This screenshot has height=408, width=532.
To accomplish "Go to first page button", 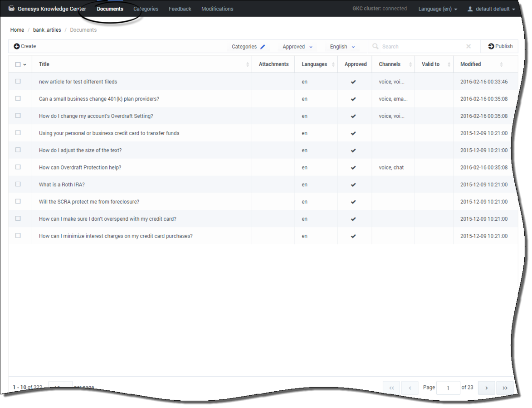I will pyautogui.click(x=391, y=388).
